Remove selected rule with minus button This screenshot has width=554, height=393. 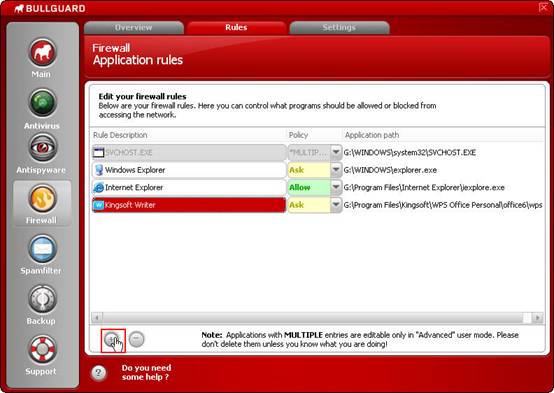coord(136,339)
